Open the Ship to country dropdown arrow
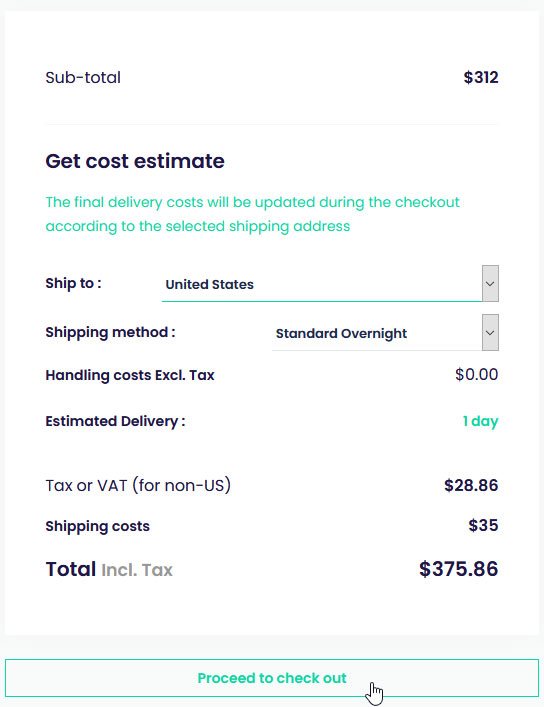 tap(490, 284)
